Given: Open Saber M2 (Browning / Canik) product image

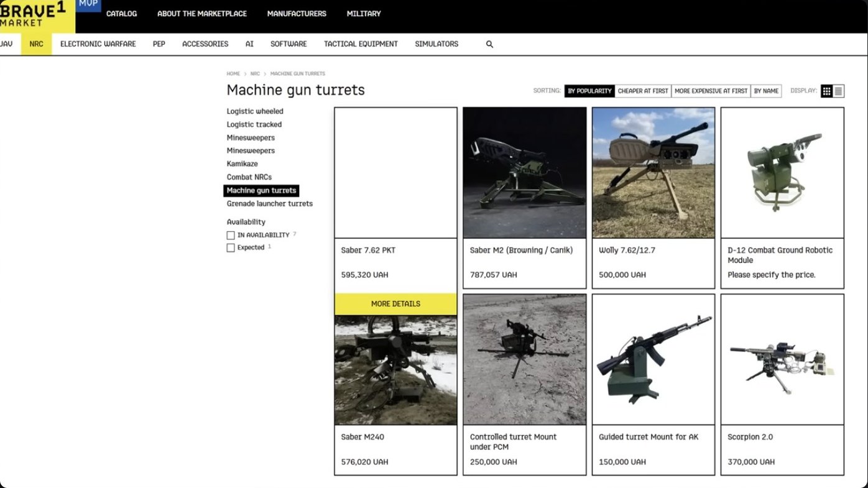Looking at the screenshot, I should coord(525,173).
